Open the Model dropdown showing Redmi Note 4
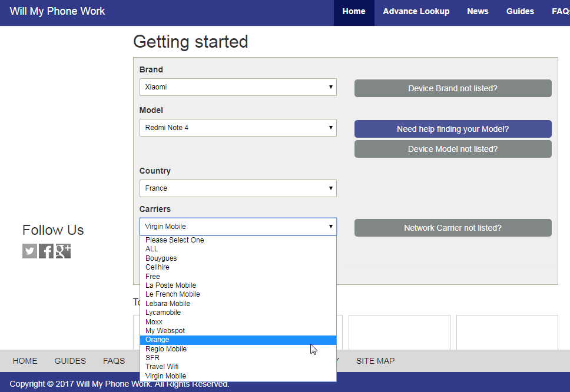Screen dimensions: 570x392 click(x=238, y=128)
